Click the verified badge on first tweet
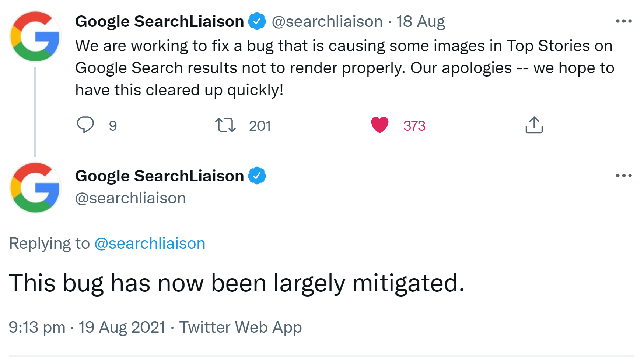Viewport: 644px width, 358px height. point(257,21)
